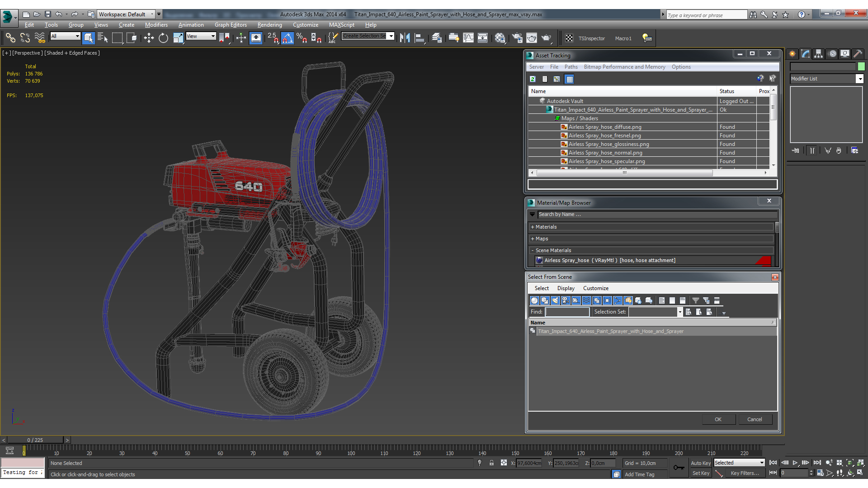Image resolution: width=868 pixels, height=488 pixels.
Task: Toggle the Angle Snap button
Action: point(288,38)
